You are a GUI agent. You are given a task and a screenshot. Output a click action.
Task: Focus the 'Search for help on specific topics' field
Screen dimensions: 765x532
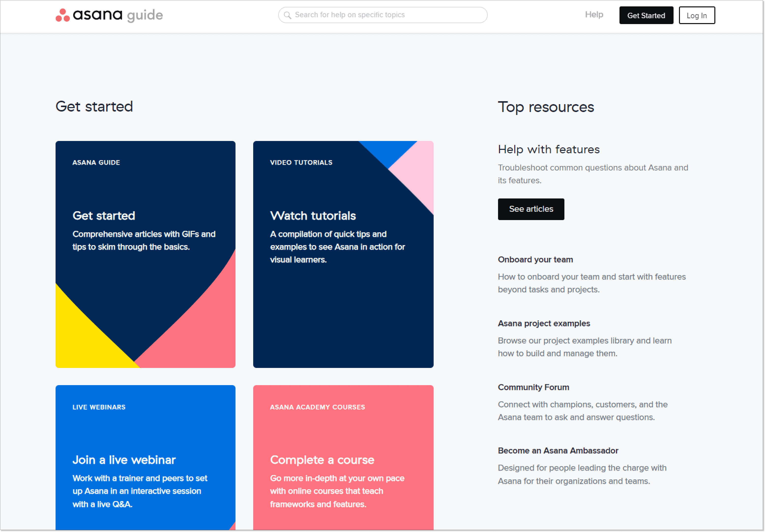pyautogui.click(x=383, y=15)
